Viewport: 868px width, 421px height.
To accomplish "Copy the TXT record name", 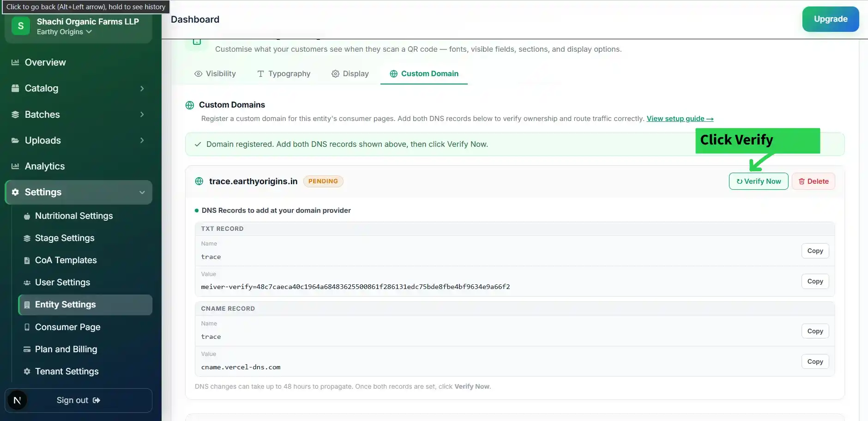I will tap(815, 251).
